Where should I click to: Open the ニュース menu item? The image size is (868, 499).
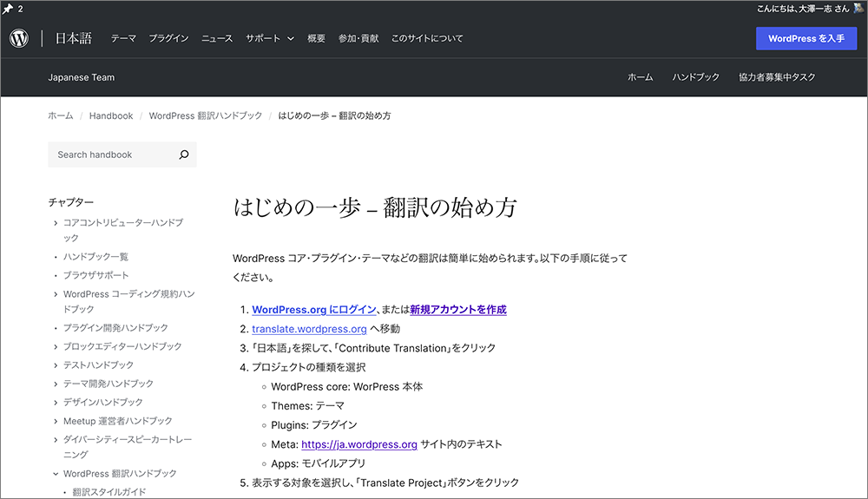[x=217, y=38]
